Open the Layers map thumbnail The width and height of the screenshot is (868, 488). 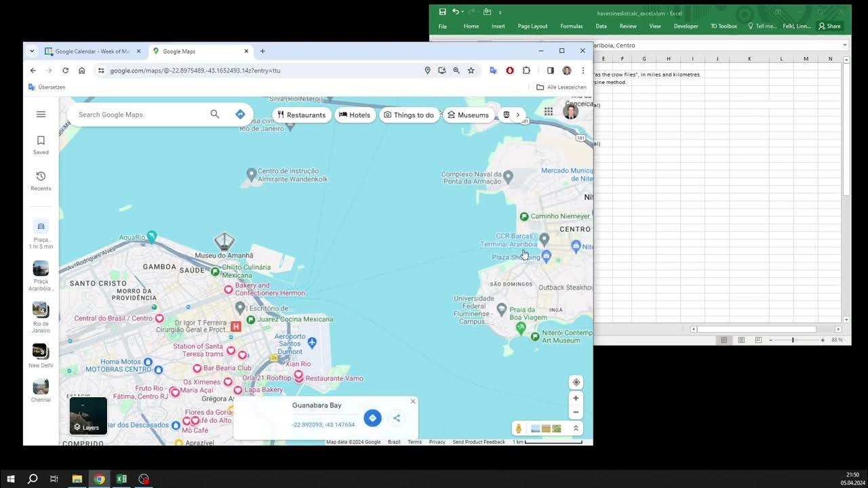click(88, 415)
